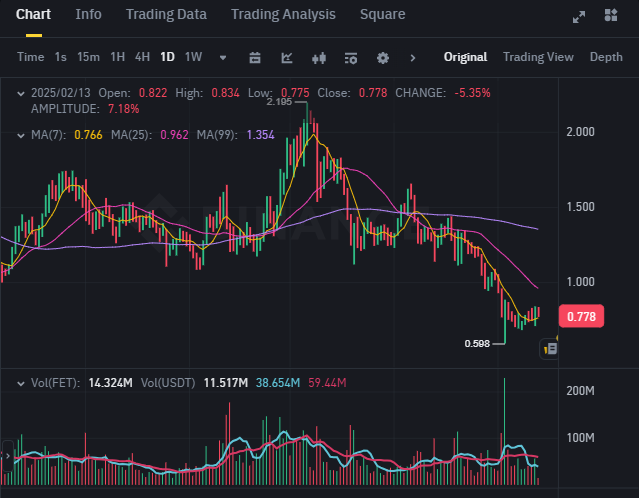The image size is (639, 498).
Task: Select the 1D interval
Action: [167, 57]
